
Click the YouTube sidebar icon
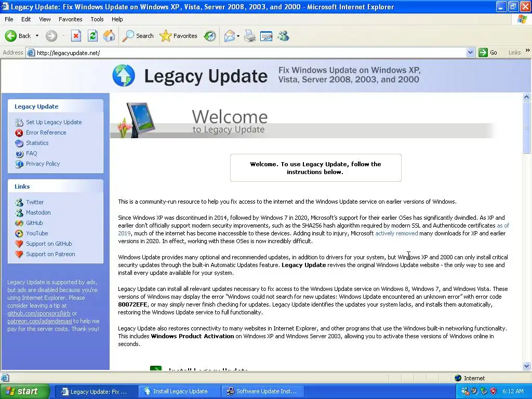[19, 233]
